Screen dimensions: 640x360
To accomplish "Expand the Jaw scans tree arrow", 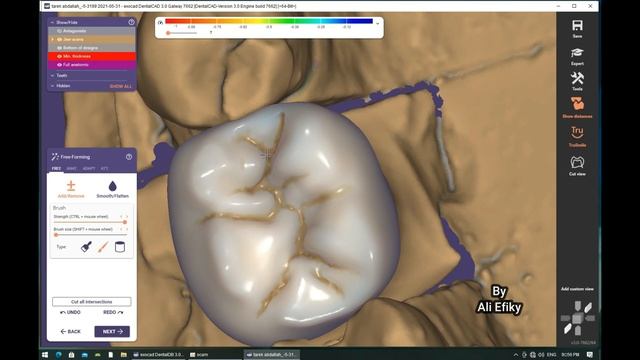I will tap(52, 40).
